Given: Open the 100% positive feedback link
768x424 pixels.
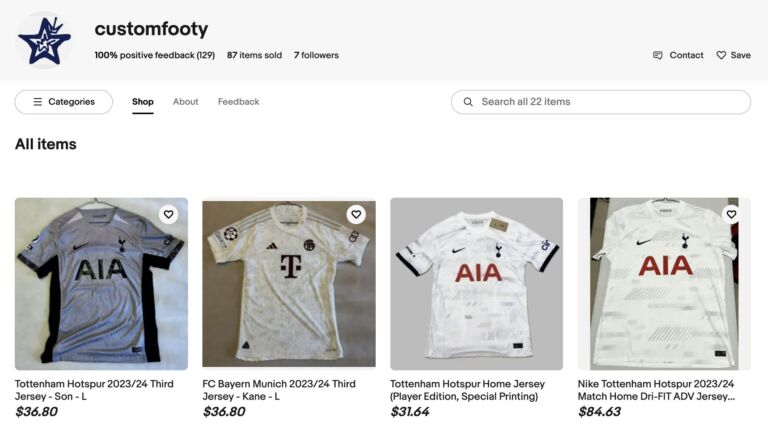Looking at the screenshot, I should [x=155, y=56].
